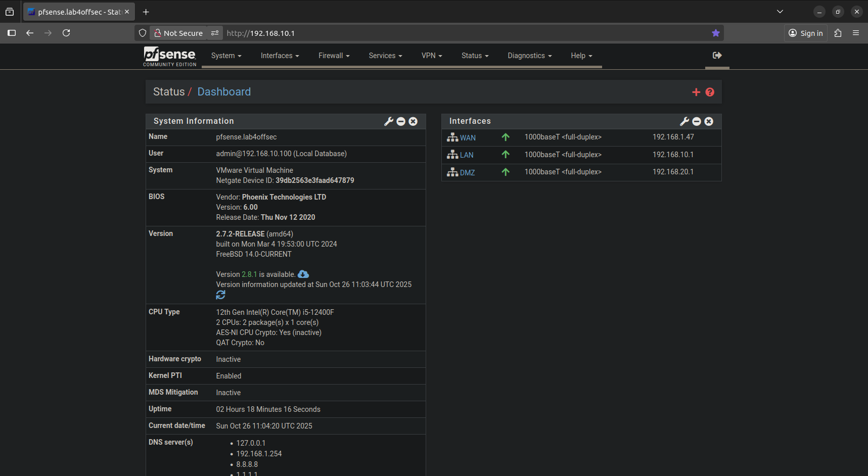
Task: Open the Services menu
Action: click(x=386, y=56)
